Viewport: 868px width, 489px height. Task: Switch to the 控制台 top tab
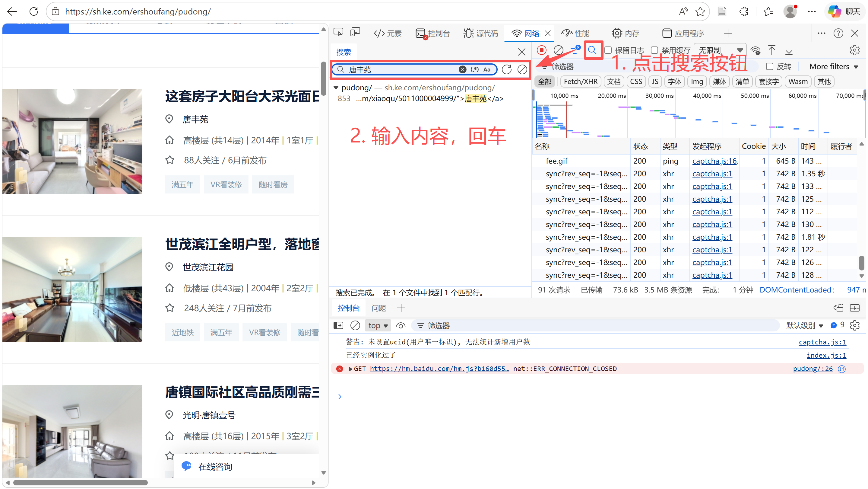pyautogui.click(x=433, y=33)
